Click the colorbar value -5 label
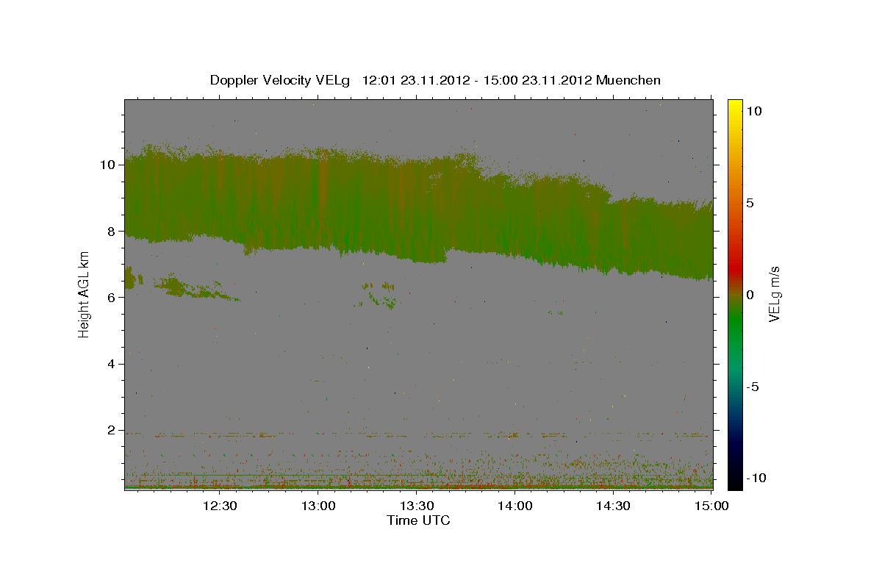 [753, 387]
